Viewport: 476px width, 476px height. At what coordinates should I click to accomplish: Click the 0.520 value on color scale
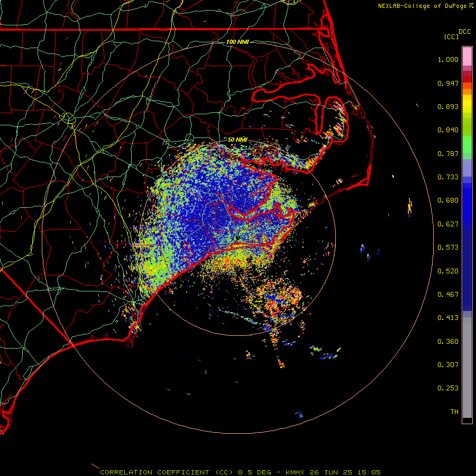pos(448,271)
